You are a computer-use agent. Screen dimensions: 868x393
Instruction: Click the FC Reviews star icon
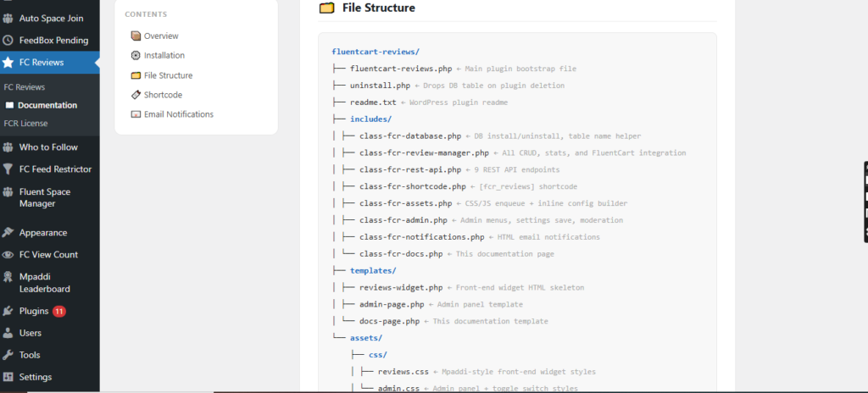click(8, 63)
